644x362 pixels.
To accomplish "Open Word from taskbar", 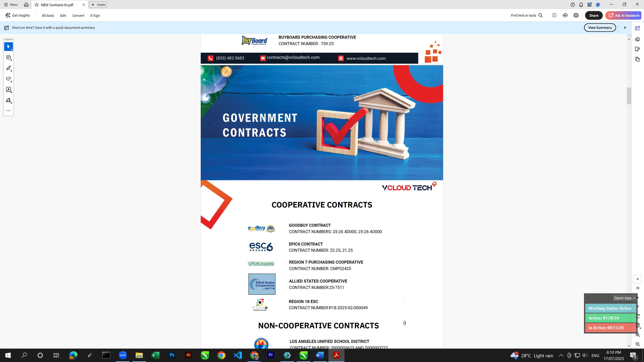I will [x=320, y=355].
